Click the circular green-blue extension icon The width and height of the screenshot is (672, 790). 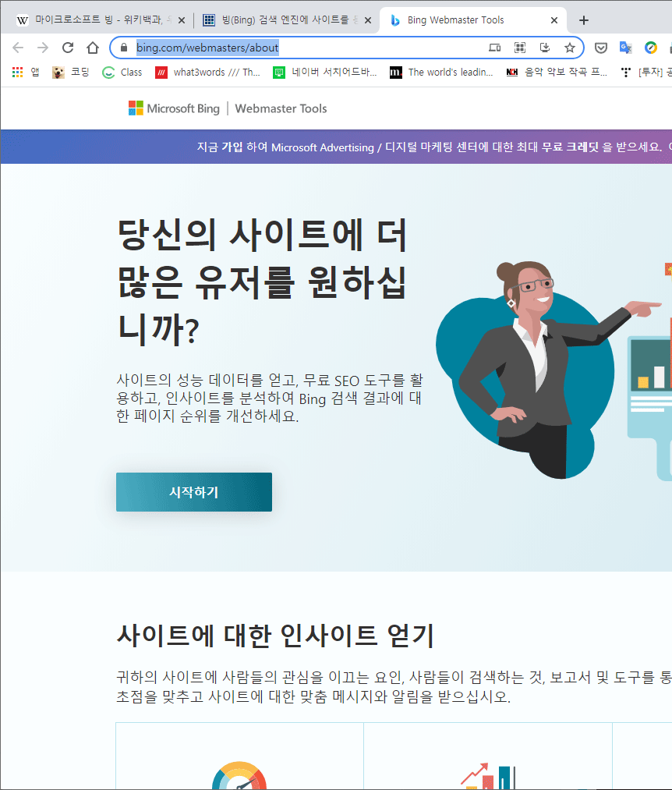(651, 48)
